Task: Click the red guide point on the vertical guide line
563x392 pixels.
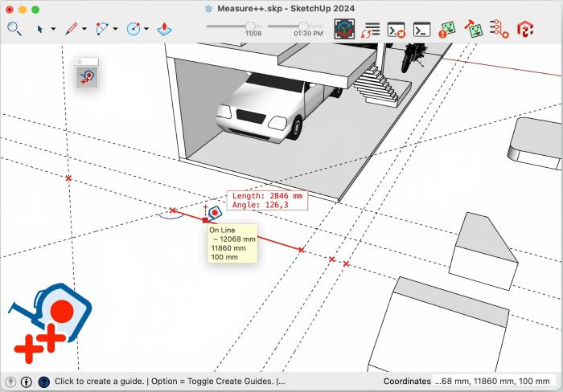Action: 68,178
